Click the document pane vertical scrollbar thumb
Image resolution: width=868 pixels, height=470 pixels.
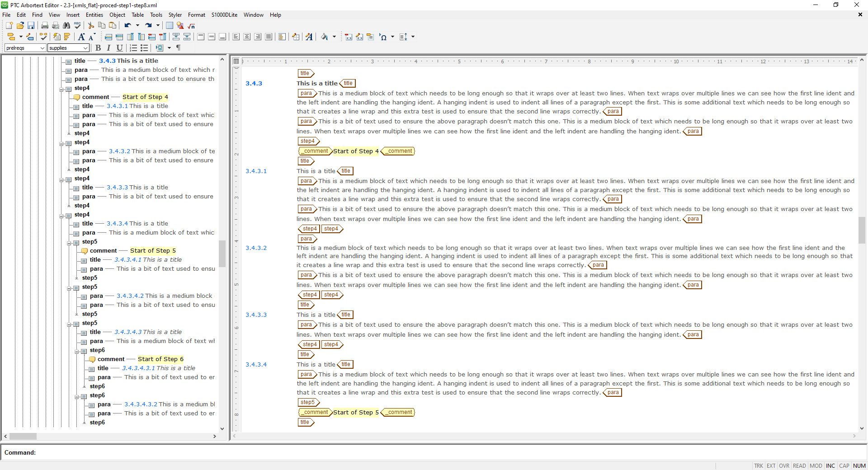(862, 230)
